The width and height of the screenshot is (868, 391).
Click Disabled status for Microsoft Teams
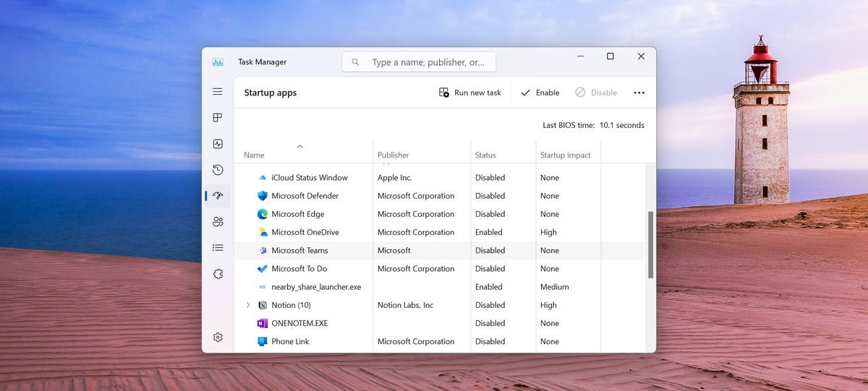click(x=490, y=251)
